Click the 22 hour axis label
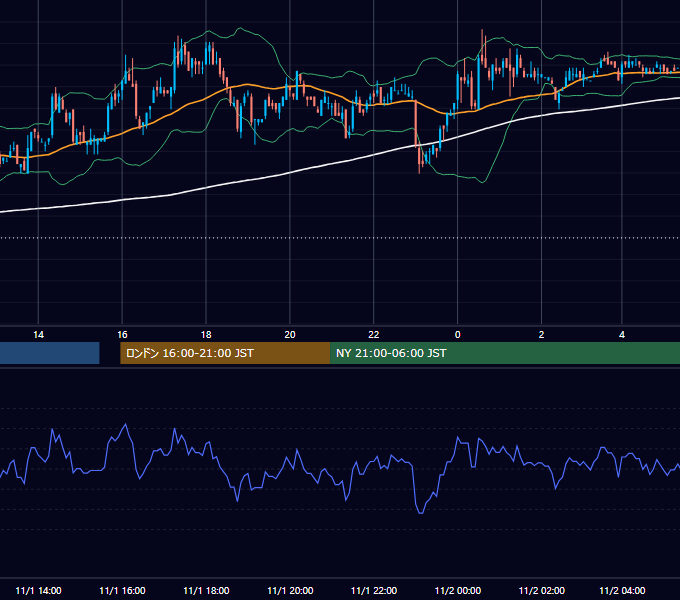The image size is (680, 600). [373, 335]
